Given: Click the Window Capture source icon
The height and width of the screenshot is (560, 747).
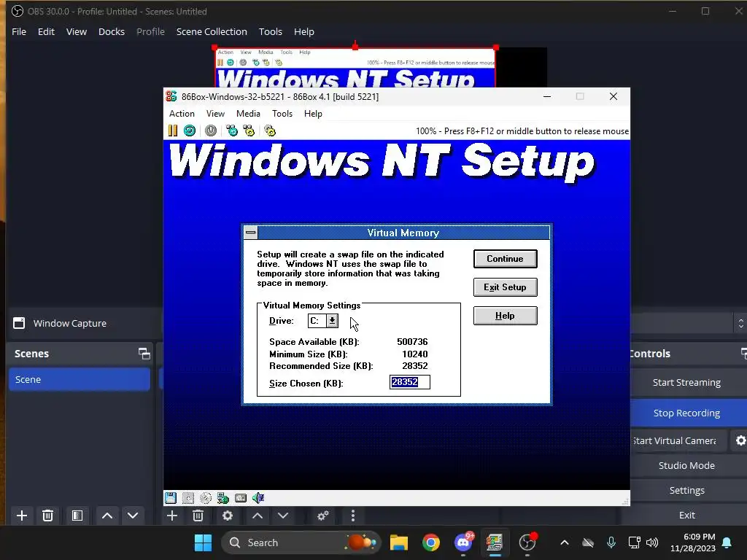Looking at the screenshot, I should click(19, 323).
